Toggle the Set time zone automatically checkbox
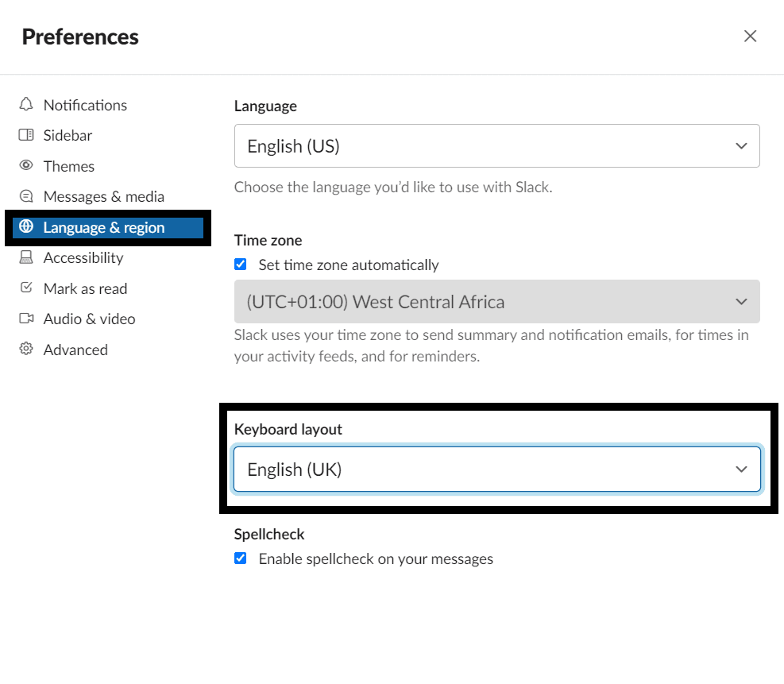This screenshot has width=784, height=684. coord(240,264)
